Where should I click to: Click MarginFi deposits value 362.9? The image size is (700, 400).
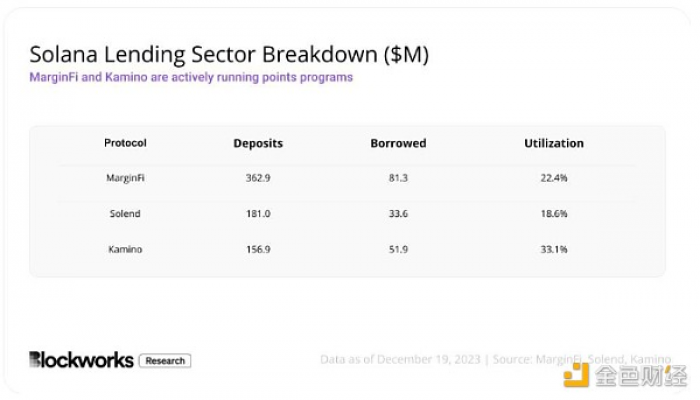click(x=258, y=178)
